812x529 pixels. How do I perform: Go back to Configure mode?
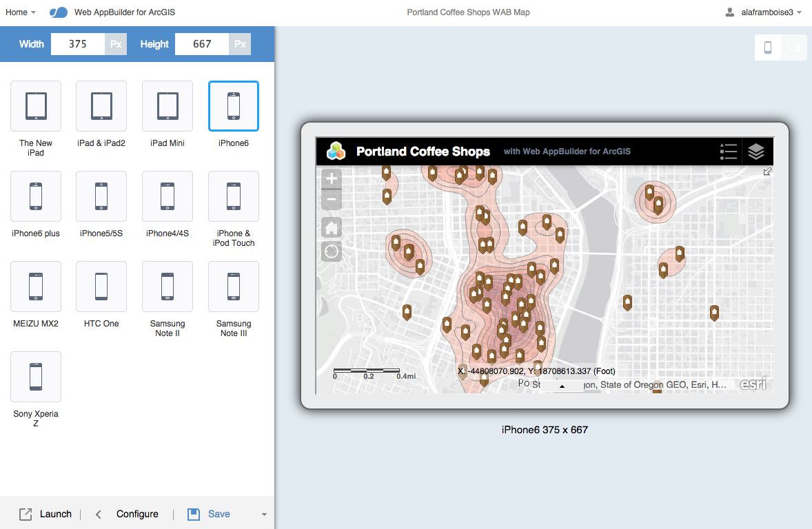tap(128, 514)
